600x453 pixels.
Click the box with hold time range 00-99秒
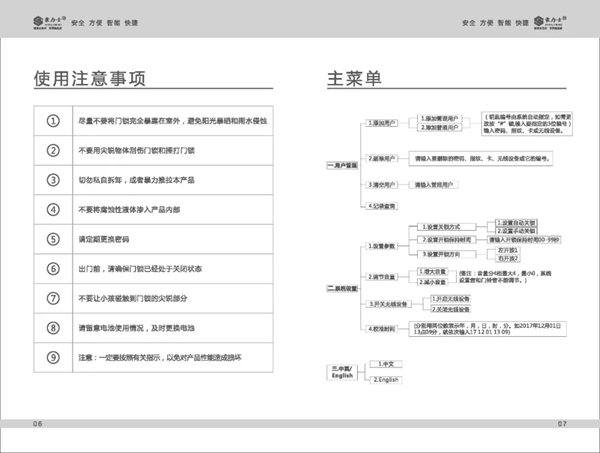coord(524,240)
